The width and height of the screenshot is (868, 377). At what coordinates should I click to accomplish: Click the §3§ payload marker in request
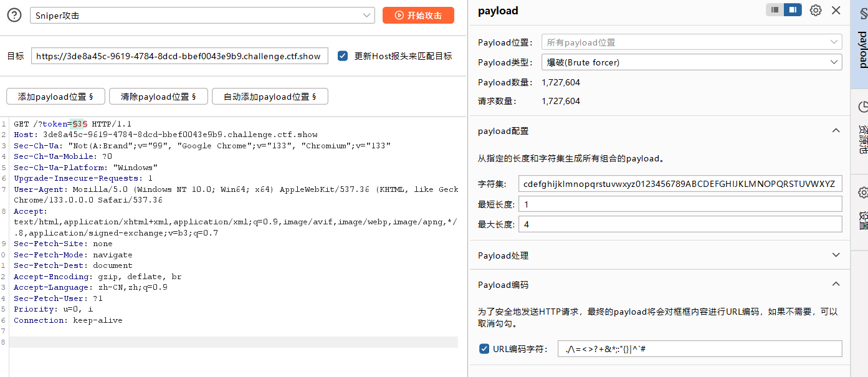pos(79,124)
